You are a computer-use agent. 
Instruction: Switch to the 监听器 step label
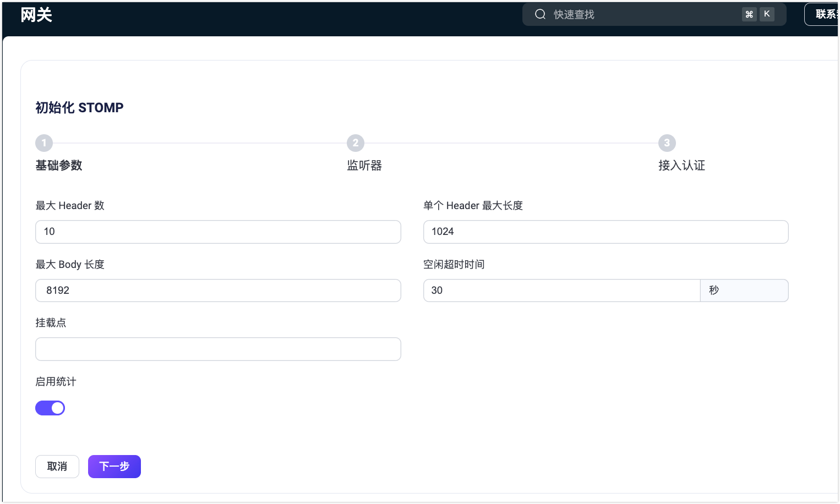pos(364,166)
